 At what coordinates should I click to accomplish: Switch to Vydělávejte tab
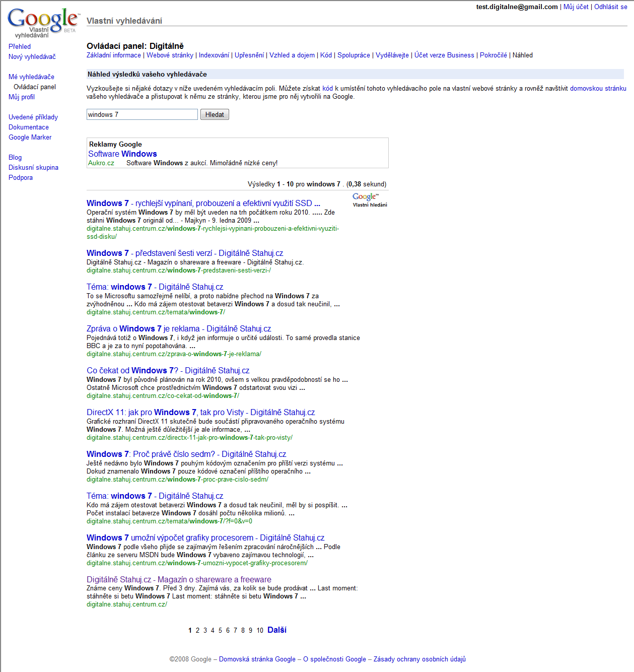(x=392, y=55)
